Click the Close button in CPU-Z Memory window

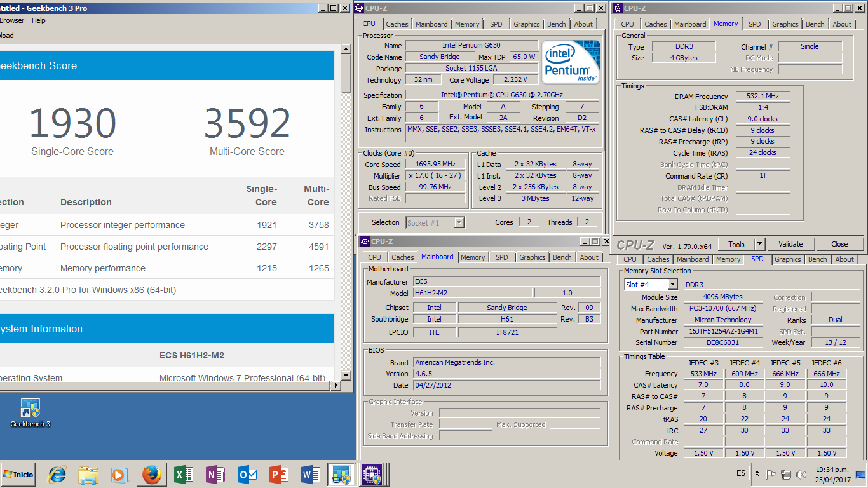(x=839, y=244)
